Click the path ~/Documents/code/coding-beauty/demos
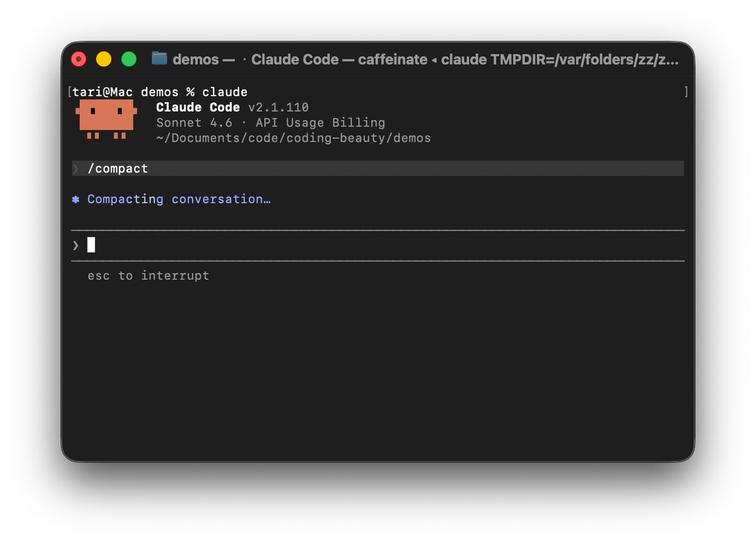756x543 pixels. (x=294, y=138)
